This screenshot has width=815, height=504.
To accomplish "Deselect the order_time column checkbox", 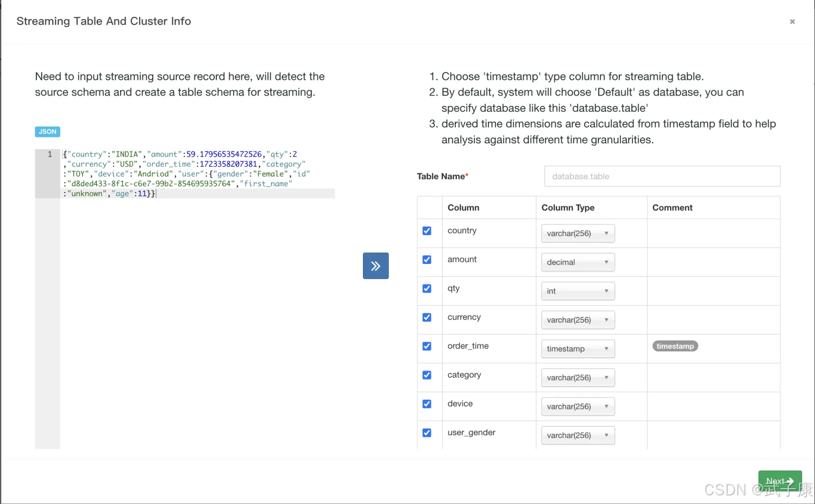I will point(427,346).
